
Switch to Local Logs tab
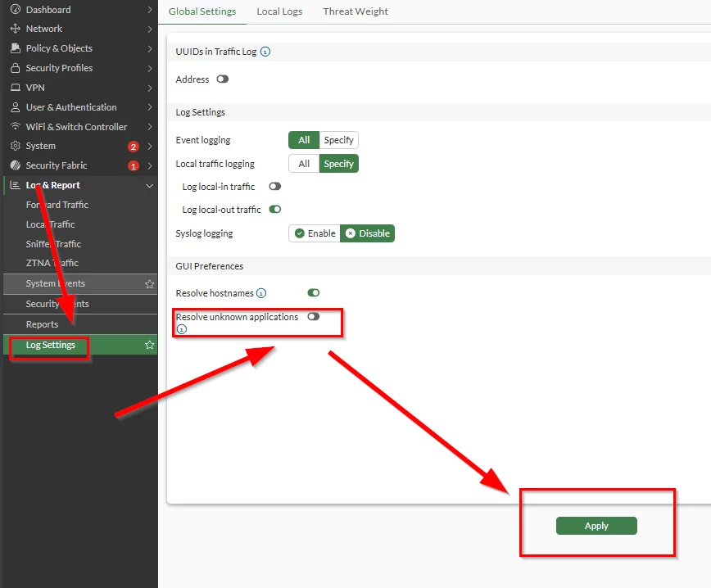pos(279,11)
